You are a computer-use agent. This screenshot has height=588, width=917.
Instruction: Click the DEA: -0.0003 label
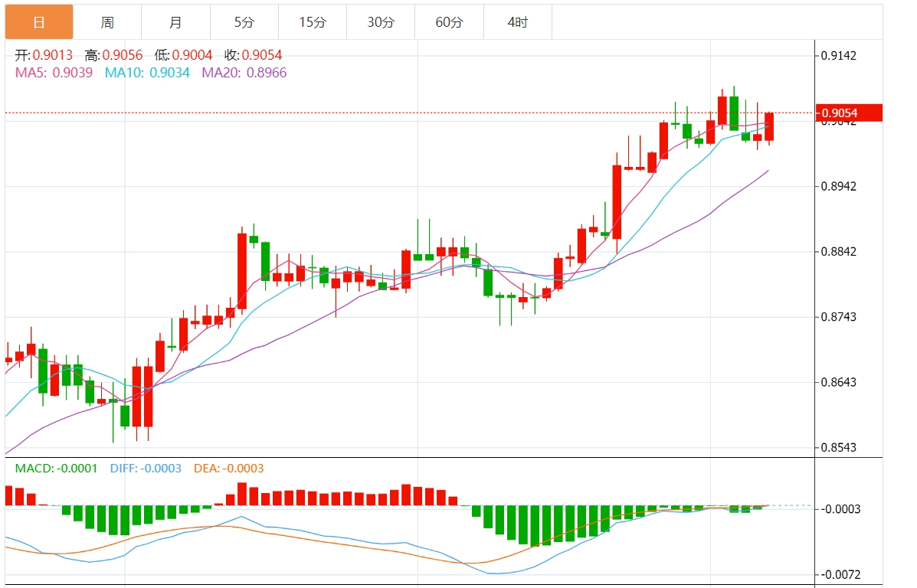[x=228, y=468]
